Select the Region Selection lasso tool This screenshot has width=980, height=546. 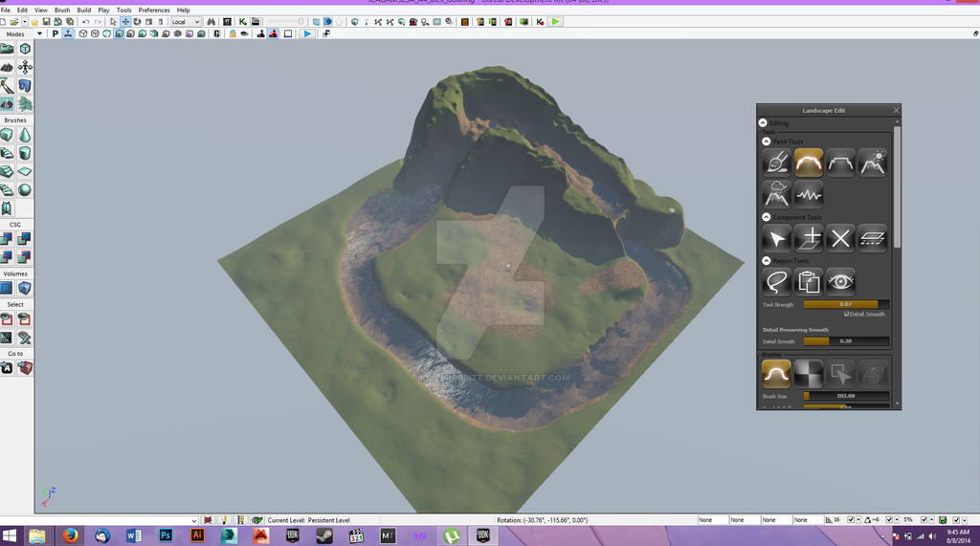click(776, 281)
